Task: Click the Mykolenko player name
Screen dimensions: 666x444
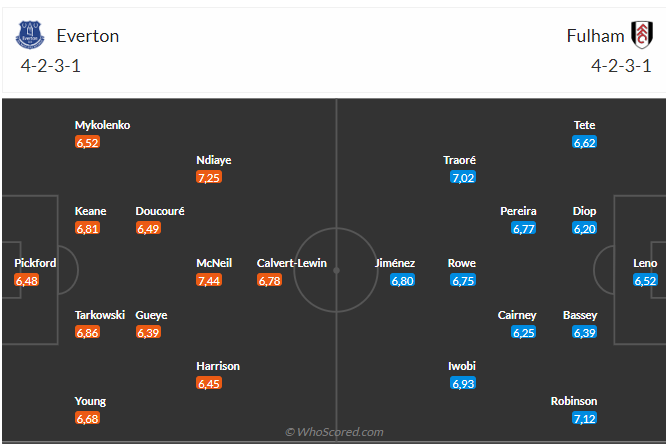Action: point(102,125)
